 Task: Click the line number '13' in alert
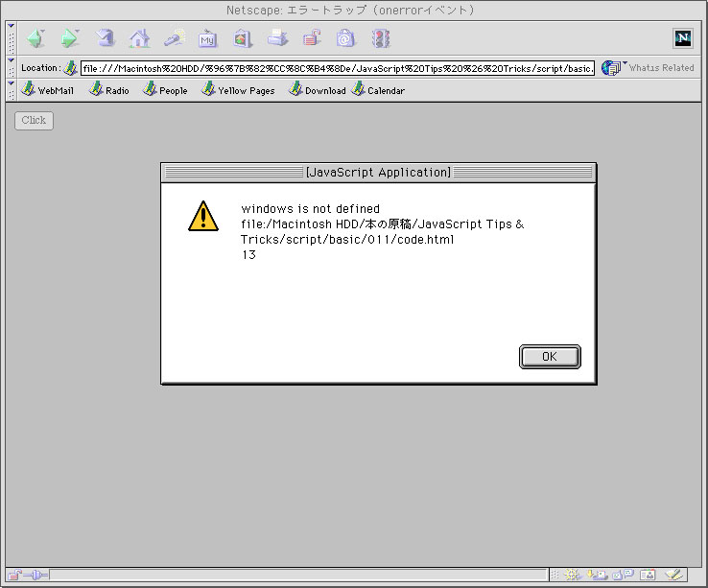click(x=248, y=255)
